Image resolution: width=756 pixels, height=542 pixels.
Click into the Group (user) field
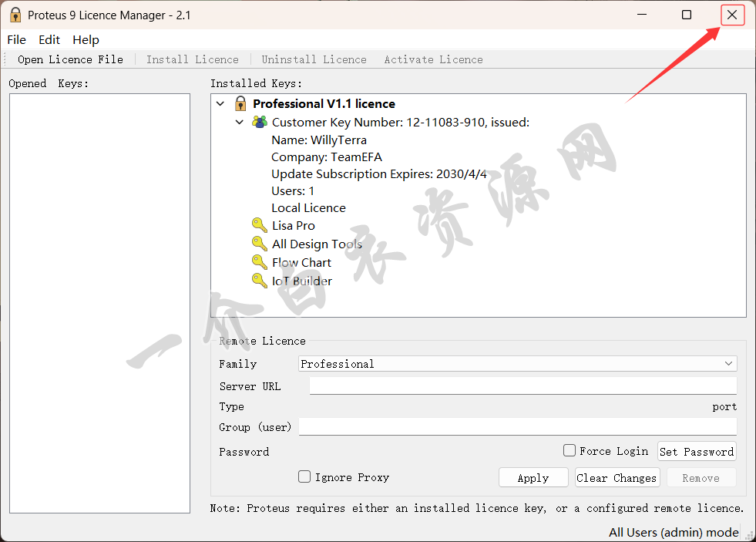(x=518, y=427)
